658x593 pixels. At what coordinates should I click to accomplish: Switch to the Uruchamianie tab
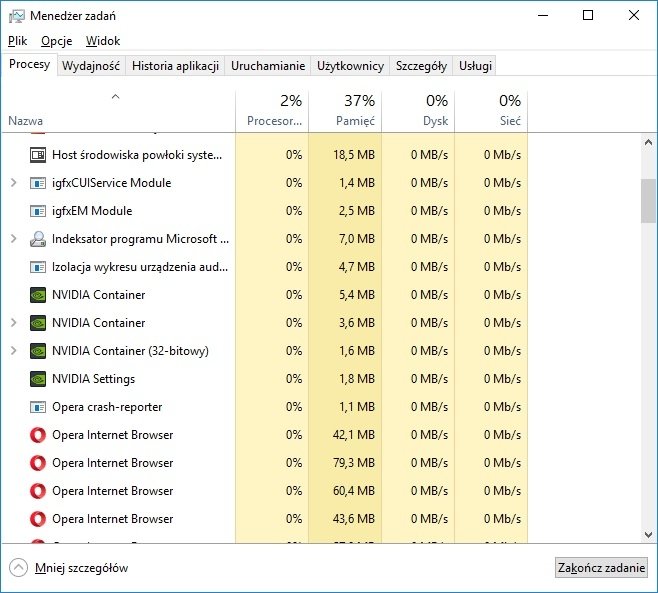point(268,66)
